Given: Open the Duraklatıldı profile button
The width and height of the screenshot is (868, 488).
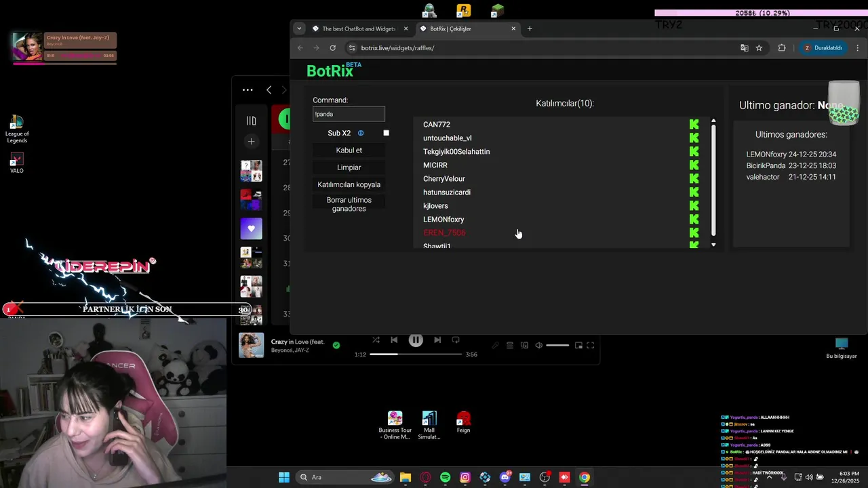Looking at the screenshot, I should (823, 48).
